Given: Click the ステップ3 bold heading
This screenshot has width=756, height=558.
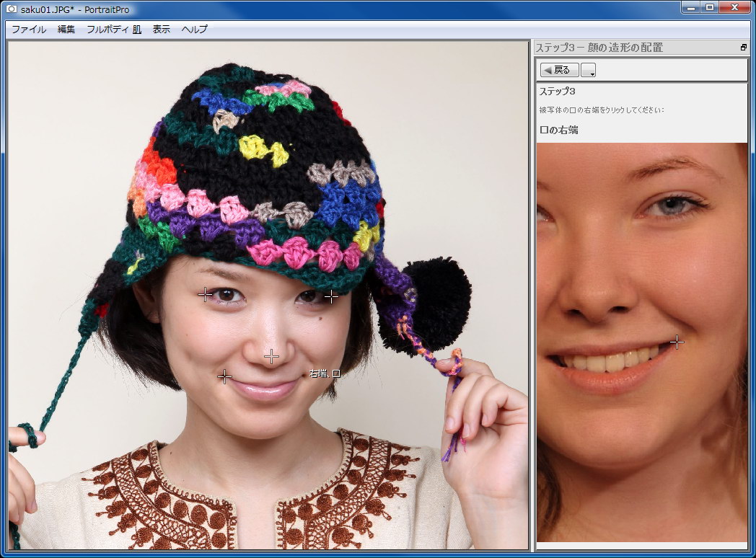Looking at the screenshot, I should [x=557, y=91].
